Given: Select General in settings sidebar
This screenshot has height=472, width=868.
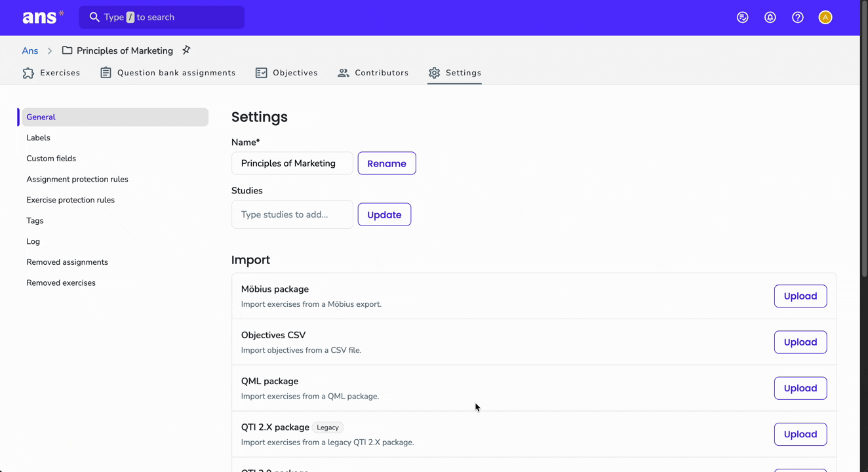Looking at the screenshot, I should point(115,117).
